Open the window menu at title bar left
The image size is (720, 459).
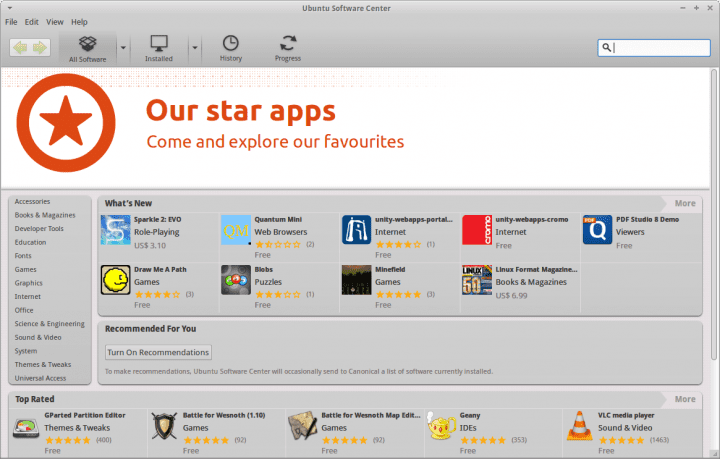10,8
